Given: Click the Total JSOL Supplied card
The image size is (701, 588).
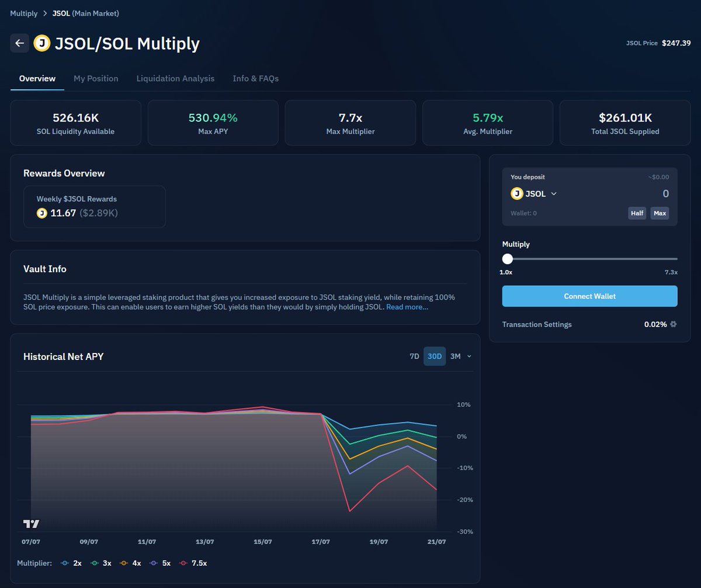Looking at the screenshot, I should click(x=625, y=123).
